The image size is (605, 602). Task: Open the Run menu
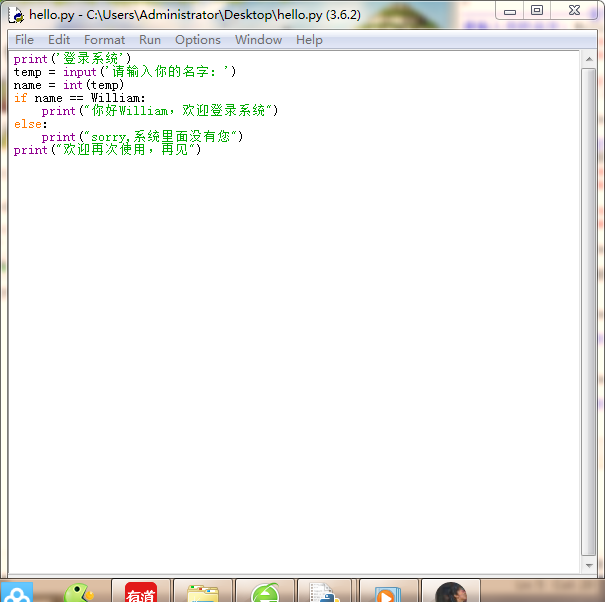click(150, 40)
